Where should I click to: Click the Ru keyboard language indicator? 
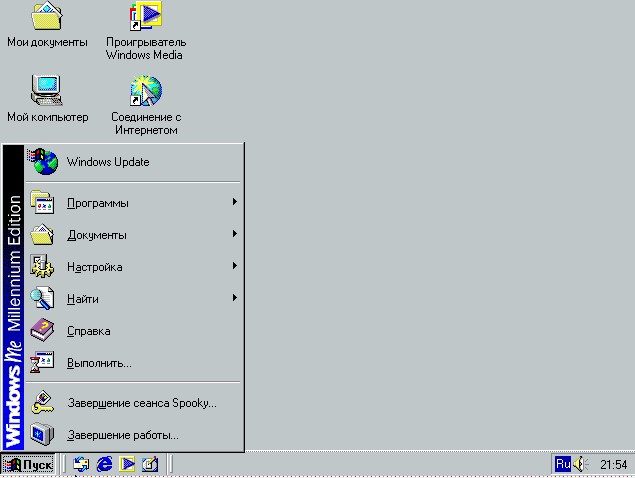[563, 464]
